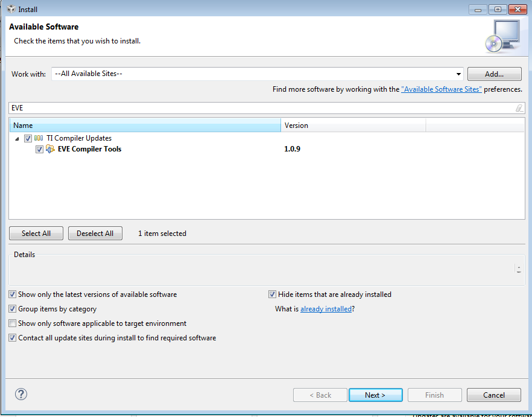Click the Add... button

[495, 74]
